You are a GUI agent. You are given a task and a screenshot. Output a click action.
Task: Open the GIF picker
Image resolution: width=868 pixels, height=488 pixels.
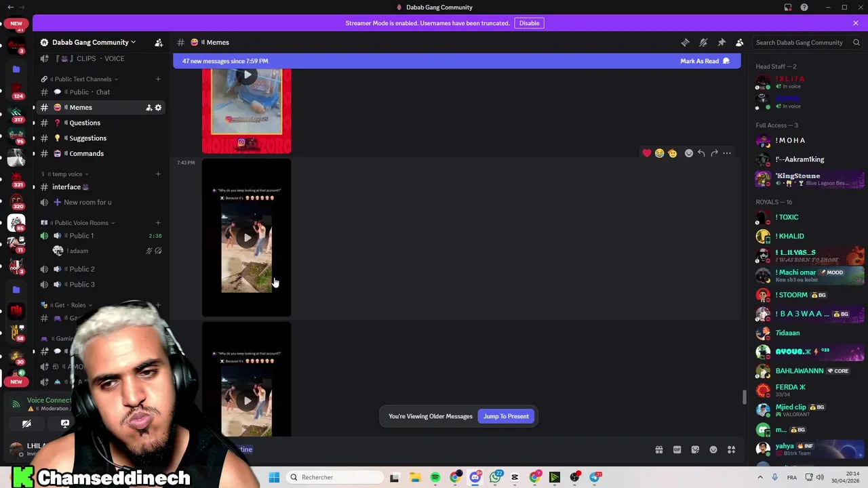[x=677, y=449]
